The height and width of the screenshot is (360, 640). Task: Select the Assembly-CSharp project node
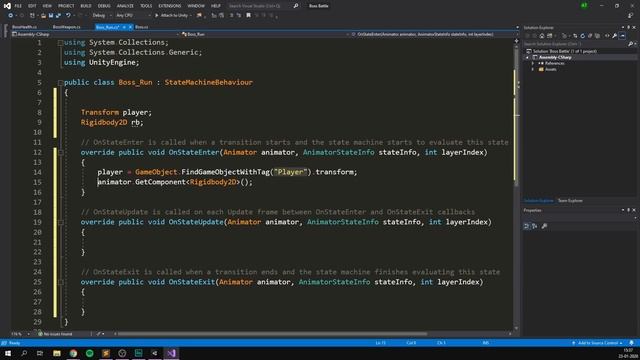coord(555,58)
